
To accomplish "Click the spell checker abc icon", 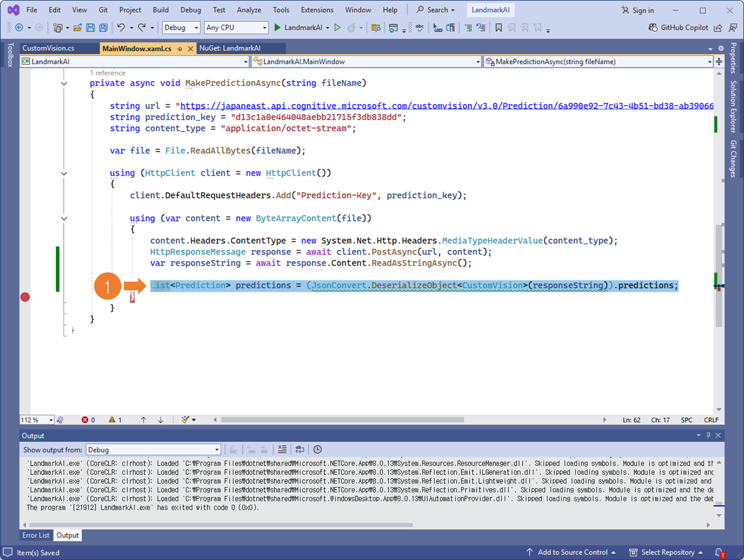I will [x=420, y=28].
